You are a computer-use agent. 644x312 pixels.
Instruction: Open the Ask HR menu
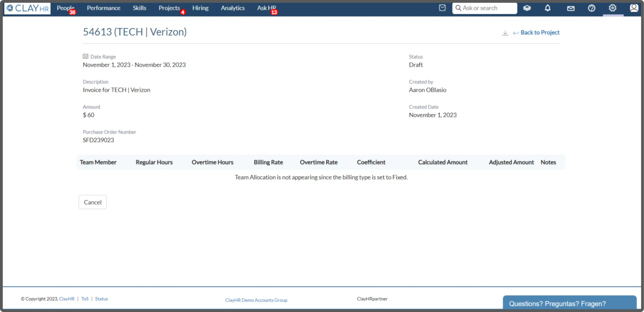pyautogui.click(x=266, y=8)
